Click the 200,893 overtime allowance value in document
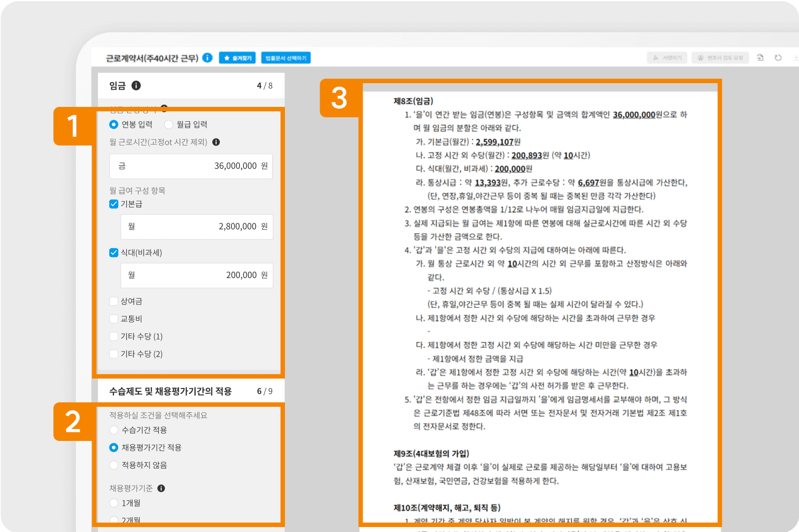The height and width of the screenshot is (532, 799). (526, 155)
